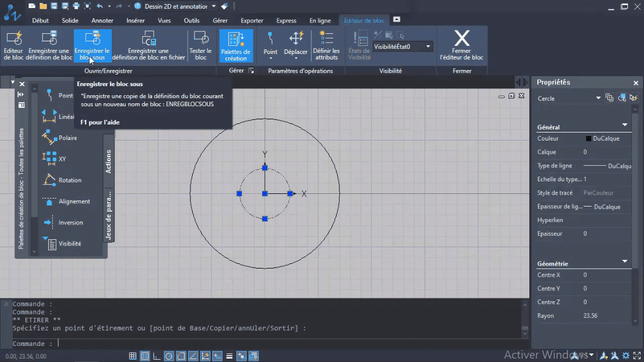Toggle Palettes de création panel
The image size is (644, 362).
(x=236, y=45)
